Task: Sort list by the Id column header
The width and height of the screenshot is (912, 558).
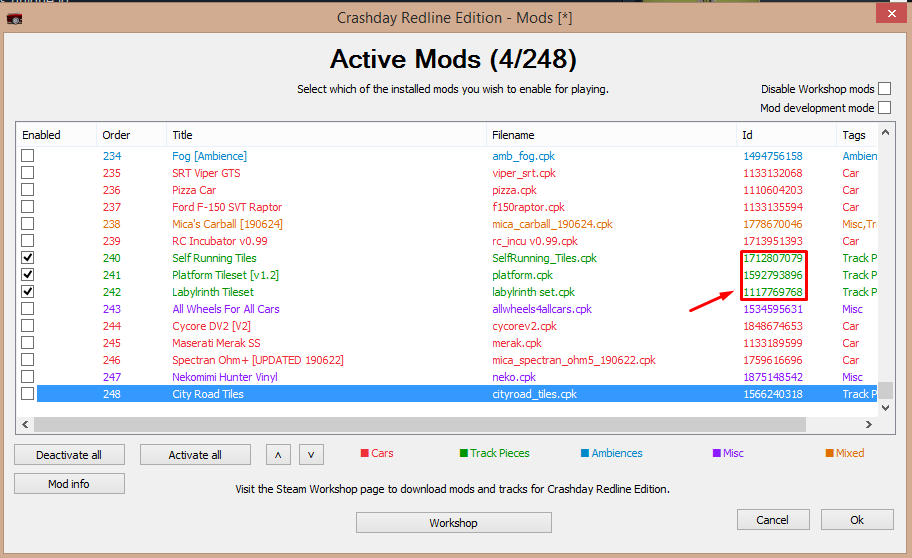Action: coord(786,135)
